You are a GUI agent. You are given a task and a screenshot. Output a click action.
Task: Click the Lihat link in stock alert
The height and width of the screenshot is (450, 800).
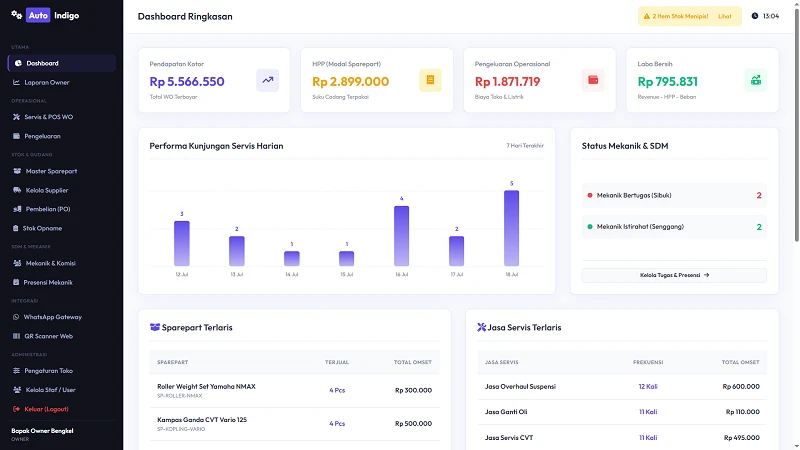tap(724, 16)
